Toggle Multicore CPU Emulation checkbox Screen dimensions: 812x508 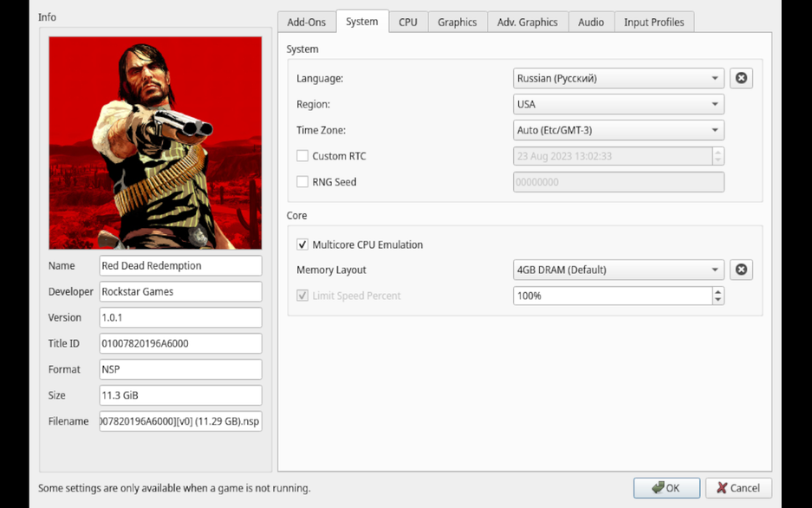302,244
